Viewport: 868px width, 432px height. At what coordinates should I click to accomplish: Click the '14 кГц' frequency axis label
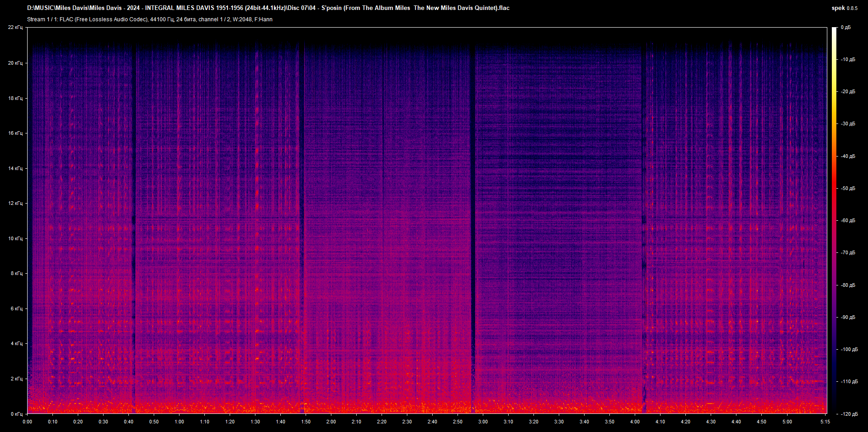[15, 168]
